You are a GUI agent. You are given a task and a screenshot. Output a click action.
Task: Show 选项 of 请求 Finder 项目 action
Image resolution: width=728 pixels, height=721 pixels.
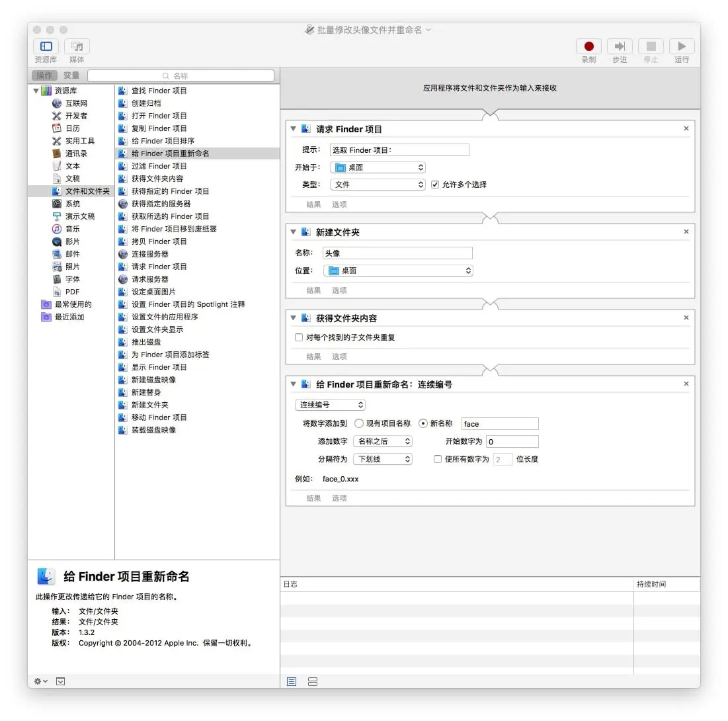click(x=339, y=204)
